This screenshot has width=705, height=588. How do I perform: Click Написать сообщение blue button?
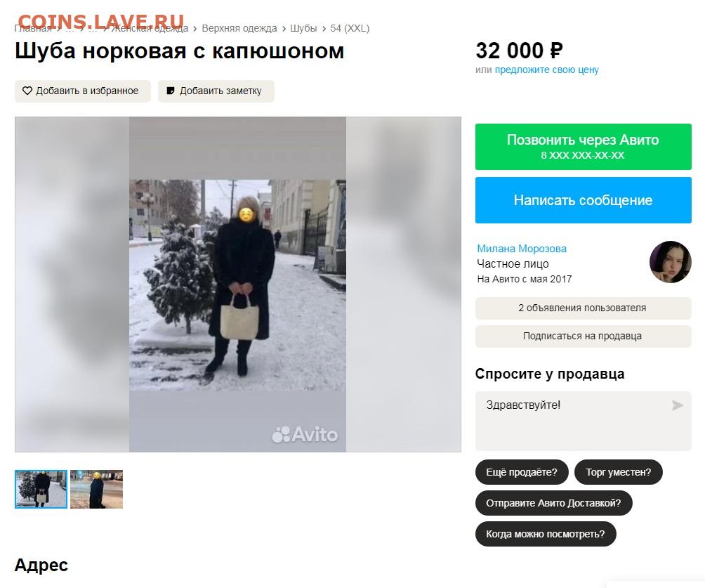pyautogui.click(x=583, y=200)
